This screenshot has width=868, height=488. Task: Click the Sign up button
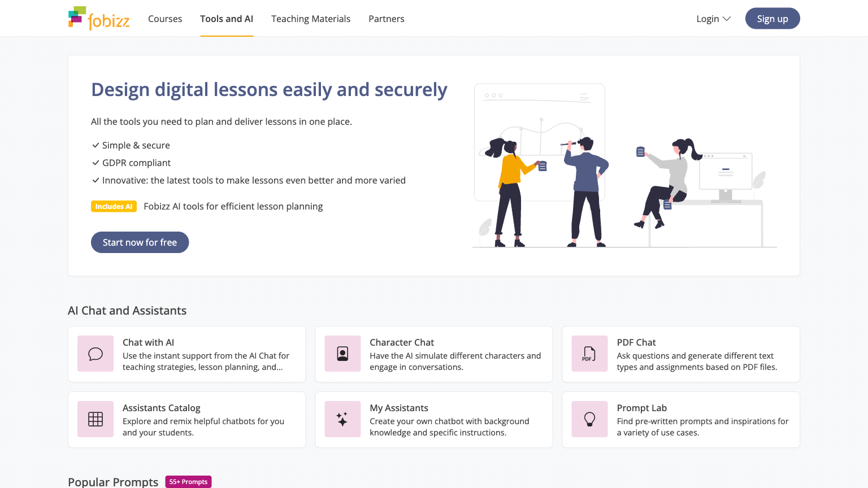click(x=772, y=18)
